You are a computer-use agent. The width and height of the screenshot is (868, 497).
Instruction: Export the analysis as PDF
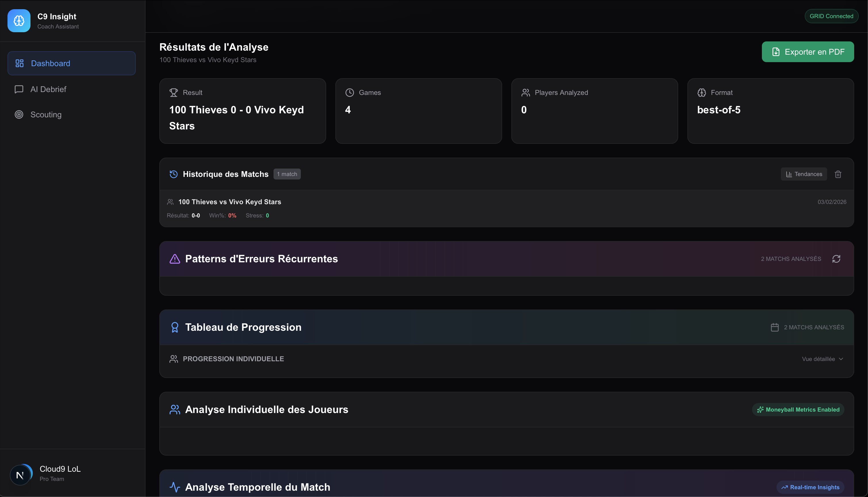(808, 52)
